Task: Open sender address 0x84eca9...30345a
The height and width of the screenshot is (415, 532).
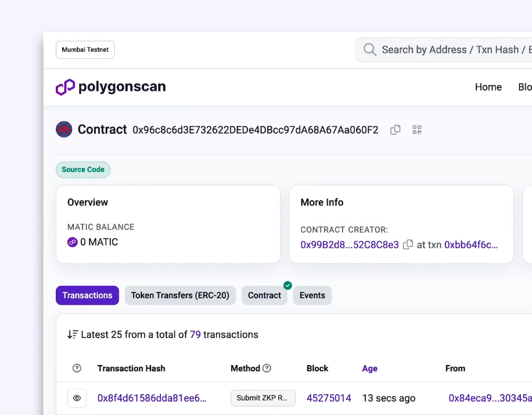Action: 490,398
